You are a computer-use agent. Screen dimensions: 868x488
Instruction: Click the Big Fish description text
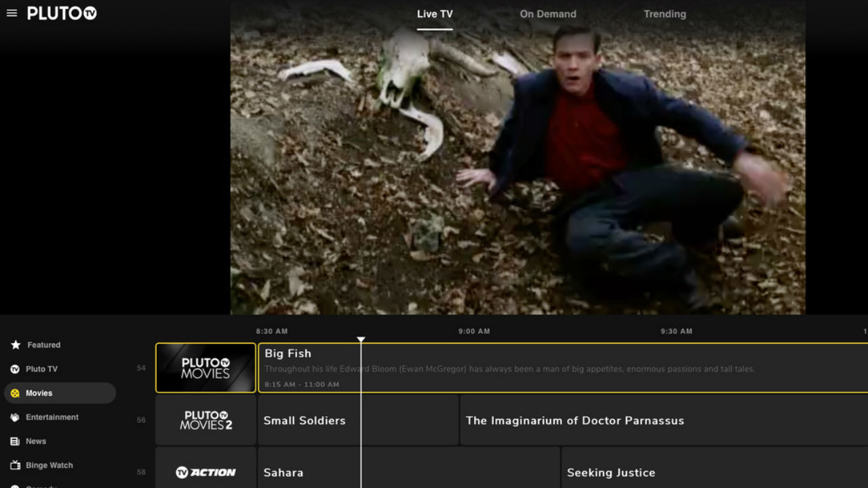click(509, 369)
